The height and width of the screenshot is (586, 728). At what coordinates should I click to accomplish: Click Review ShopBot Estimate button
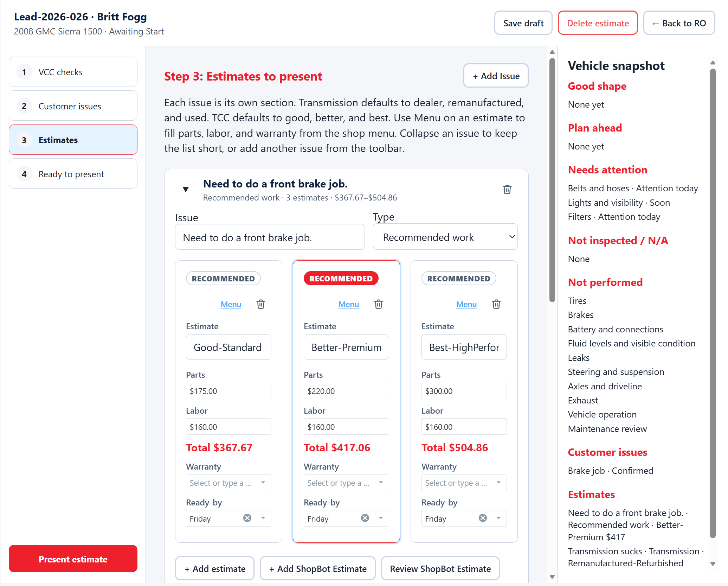440,568
